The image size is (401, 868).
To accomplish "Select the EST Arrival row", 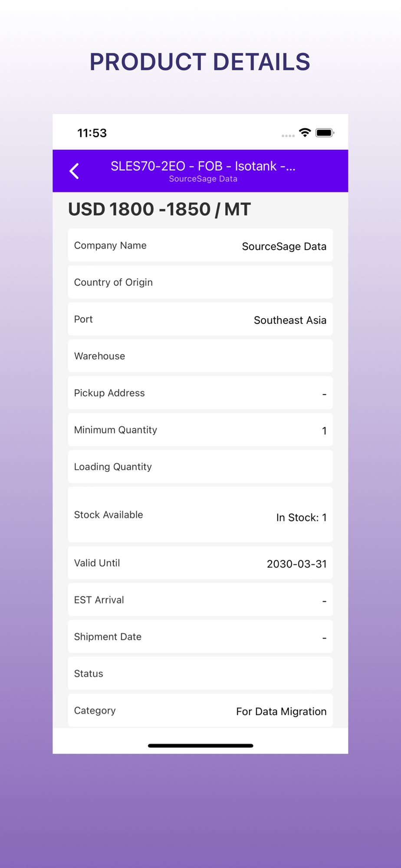I will click(200, 600).
